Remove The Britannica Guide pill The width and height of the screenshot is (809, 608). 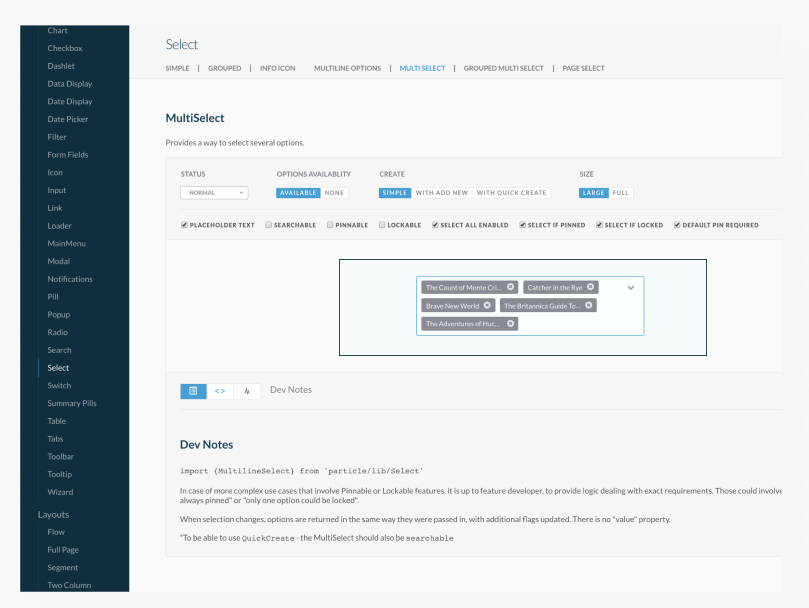pos(589,305)
